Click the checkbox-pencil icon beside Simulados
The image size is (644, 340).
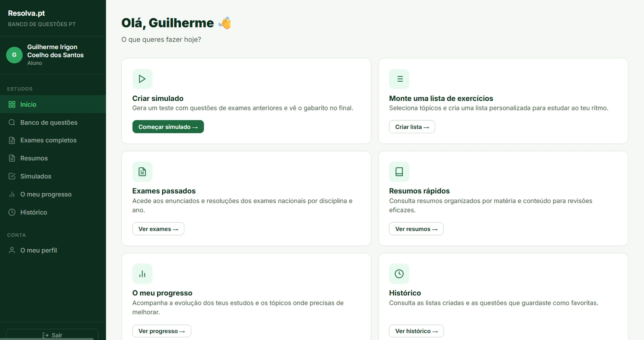tap(12, 176)
